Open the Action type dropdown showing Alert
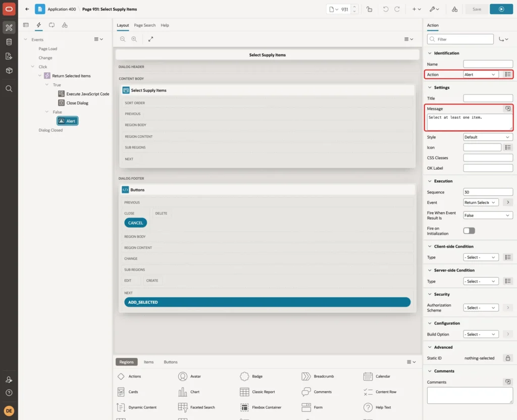Viewport: 517px width, 420px height. pos(481,75)
